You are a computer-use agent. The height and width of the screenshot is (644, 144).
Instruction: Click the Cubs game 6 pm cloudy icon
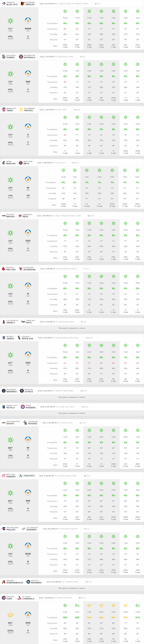click(77, 605)
